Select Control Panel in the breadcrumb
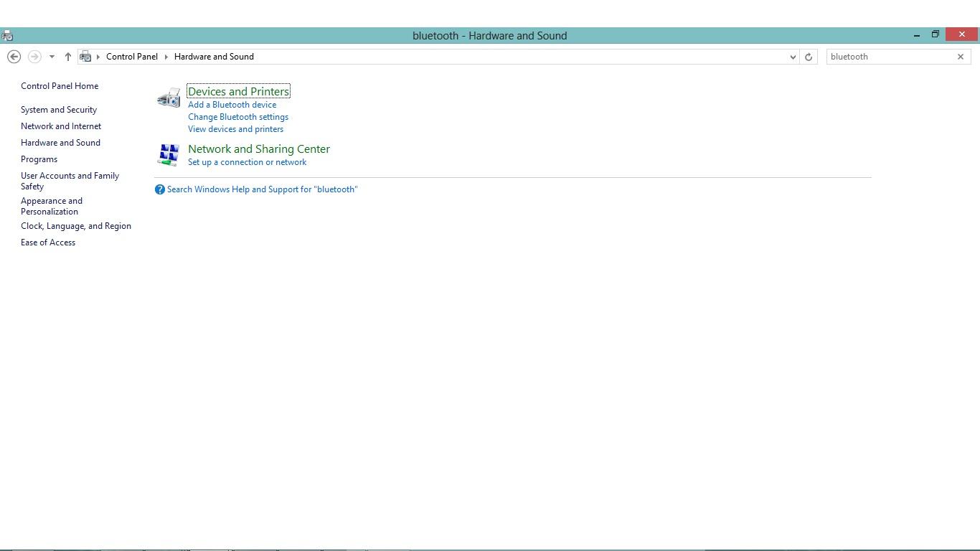 click(x=132, y=57)
